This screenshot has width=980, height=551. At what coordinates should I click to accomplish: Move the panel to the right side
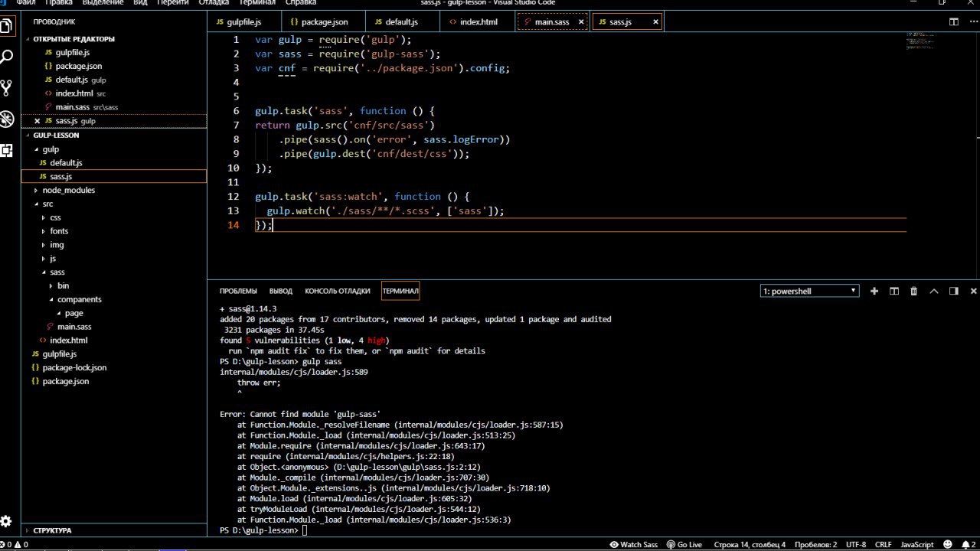(954, 291)
